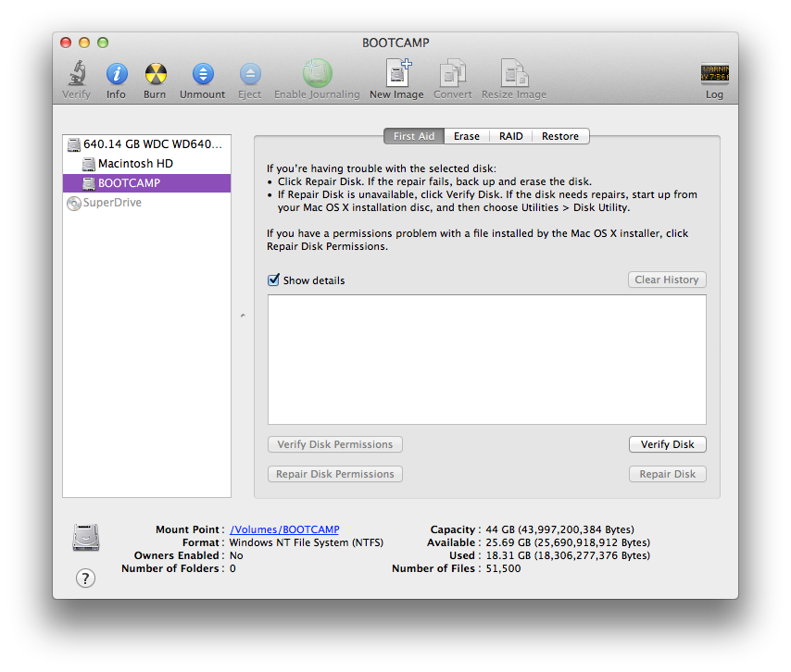Open help with the question mark button
This screenshot has width=791, height=672.
click(86, 579)
